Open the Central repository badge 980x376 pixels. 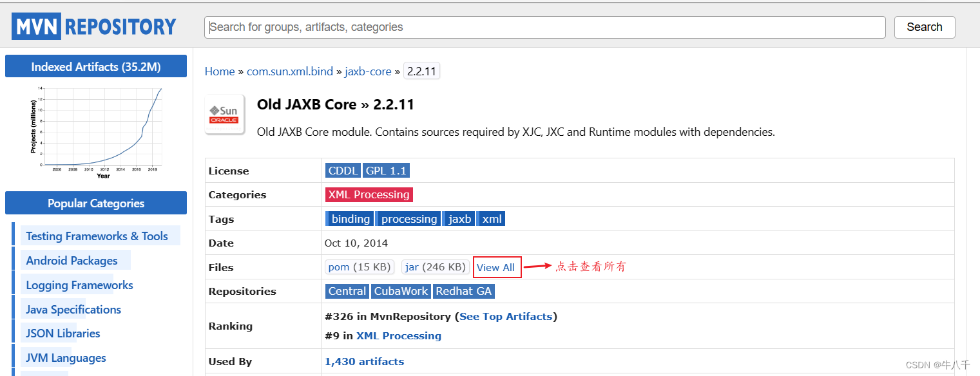[347, 291]
